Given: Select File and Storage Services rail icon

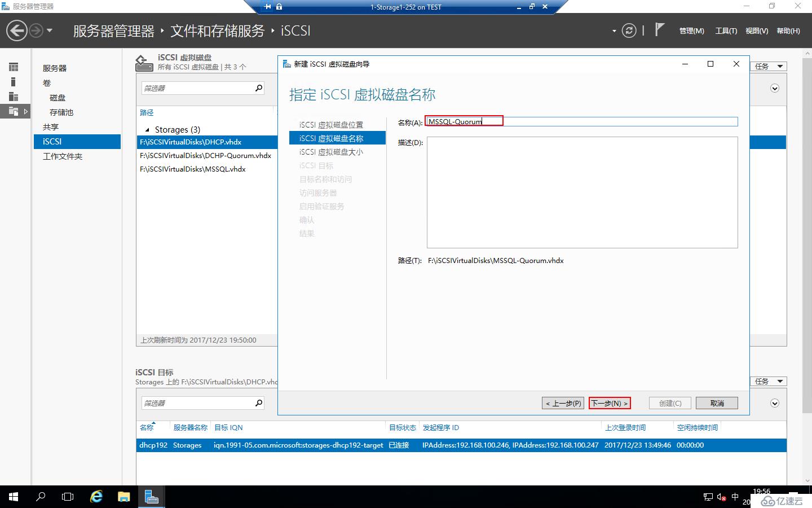Looking at the screenshot, I should click(x=14, y=111).
